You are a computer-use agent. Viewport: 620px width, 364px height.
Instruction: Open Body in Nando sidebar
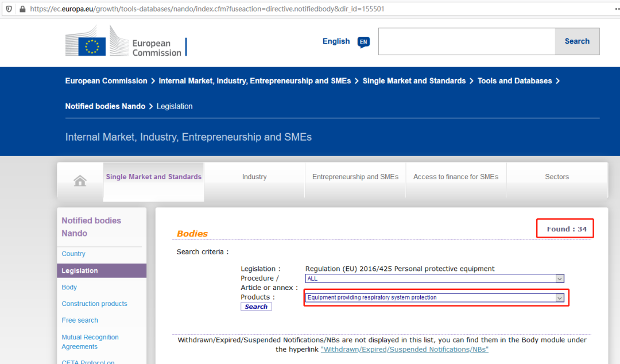tap(69, 287)
